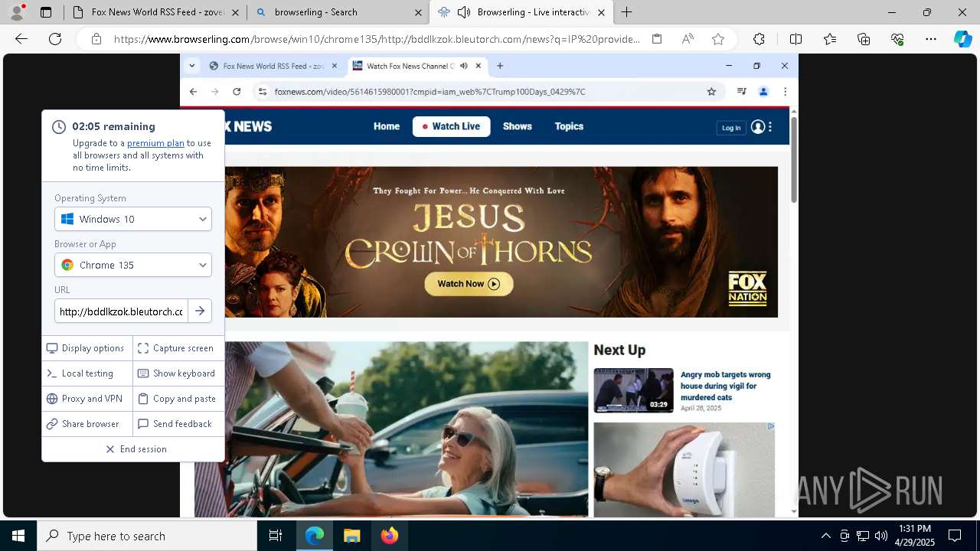Open new tab in inner Chrome
The image size is (980, 551).
point(500,66)
